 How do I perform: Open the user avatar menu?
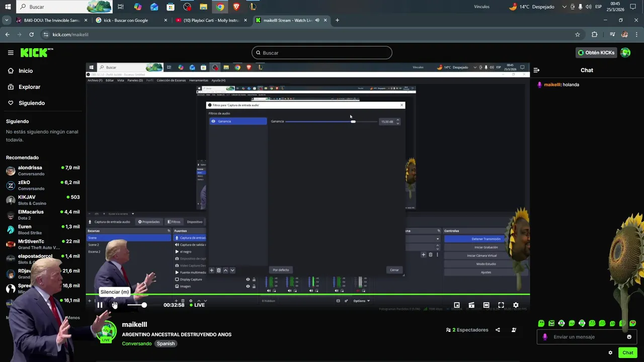(625, 52)
